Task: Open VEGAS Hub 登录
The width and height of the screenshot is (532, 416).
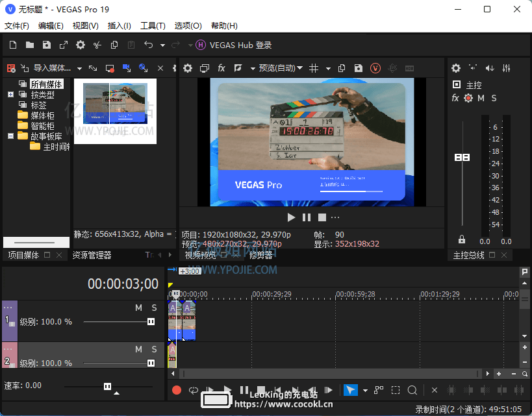Action: [234, 45]
